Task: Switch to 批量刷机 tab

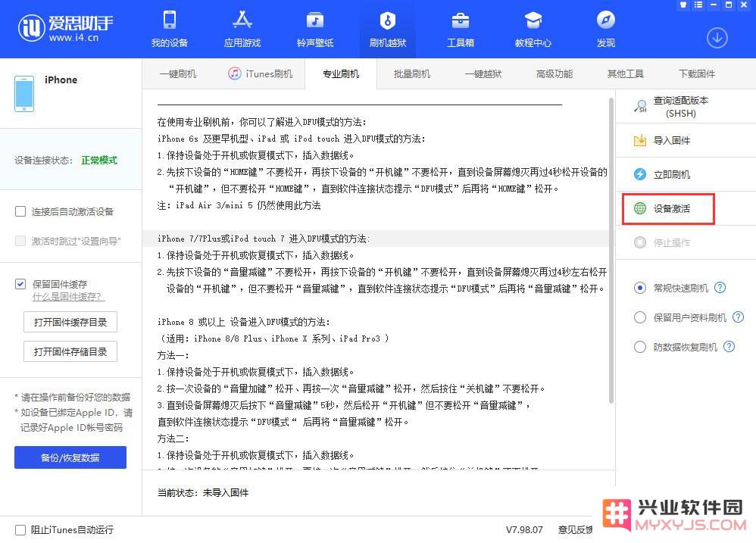Action: 412,73
